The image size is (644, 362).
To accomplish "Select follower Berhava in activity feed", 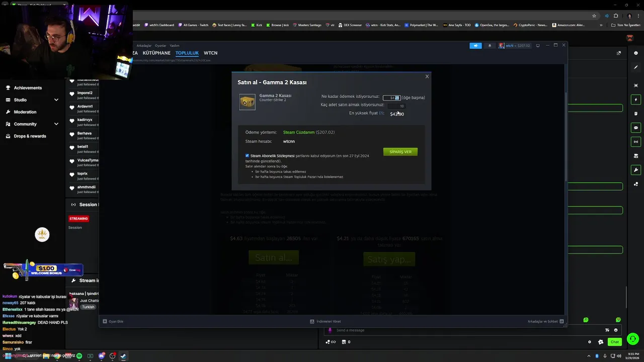I will pyautogui.click(x=84, y=133).
